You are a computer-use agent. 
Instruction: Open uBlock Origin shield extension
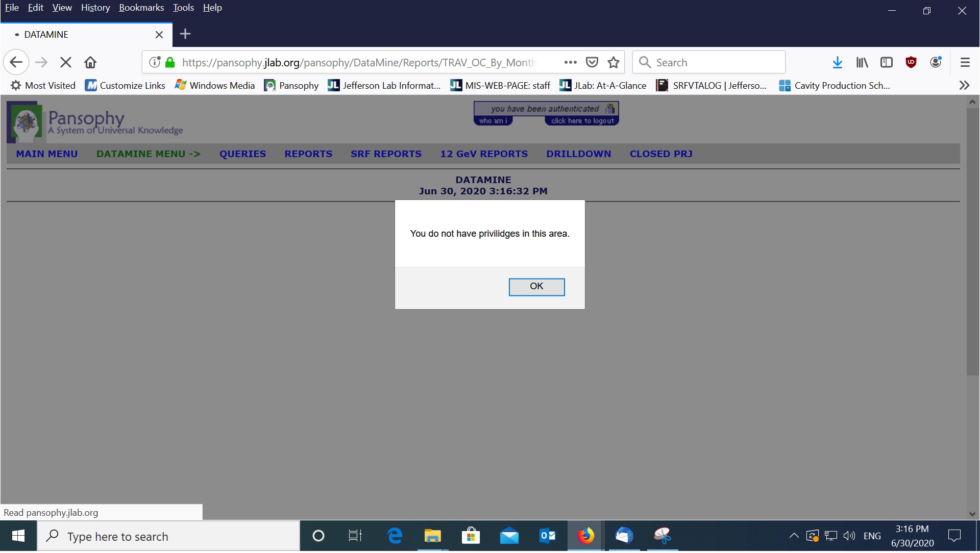pyautogui.click(x=911, y=62)
